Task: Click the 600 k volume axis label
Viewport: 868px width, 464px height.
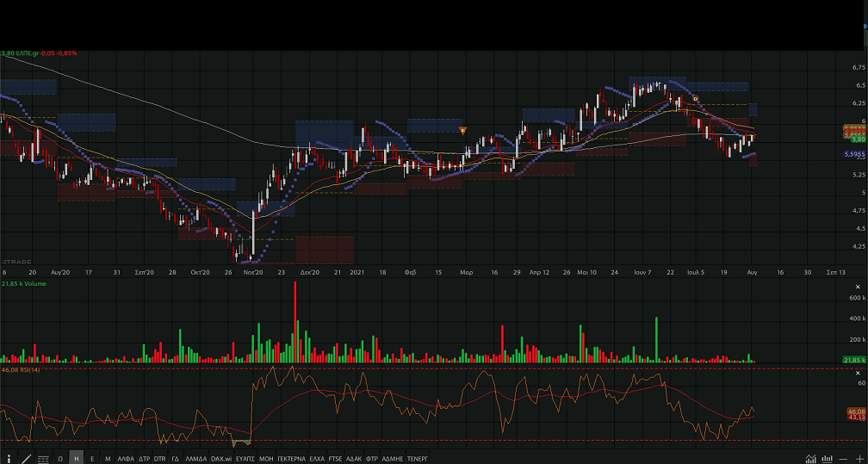Action: 858,298
